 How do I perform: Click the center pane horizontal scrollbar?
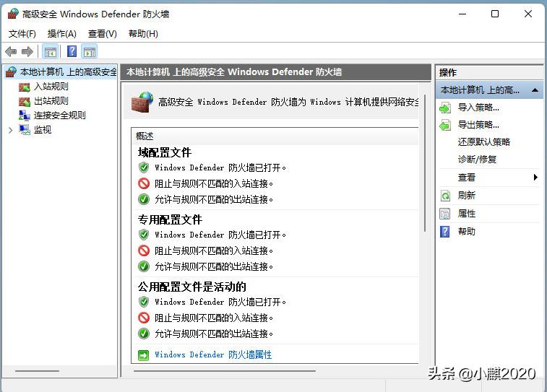(224, 371)
